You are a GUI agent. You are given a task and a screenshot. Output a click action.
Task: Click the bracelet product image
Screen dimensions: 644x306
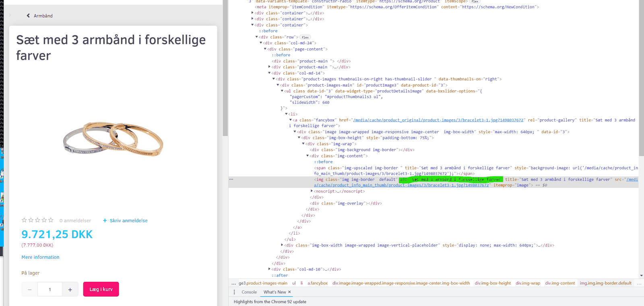point(113,139)
